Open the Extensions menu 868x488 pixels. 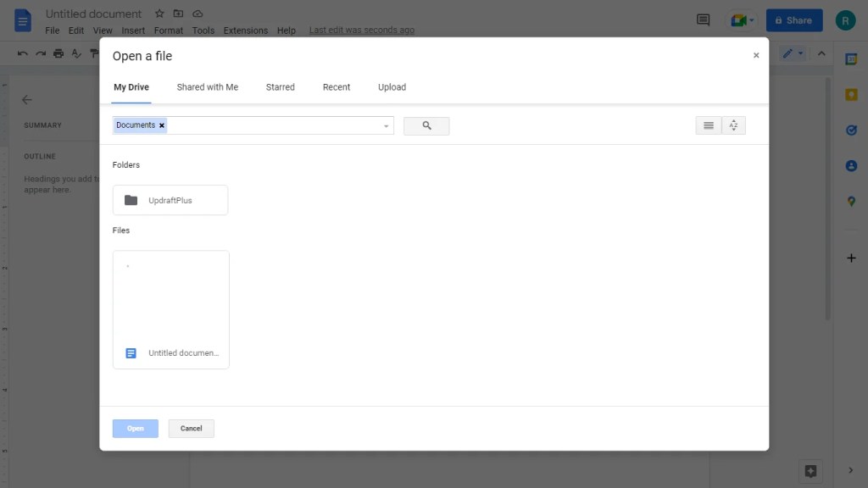click(x=245, y=30)
